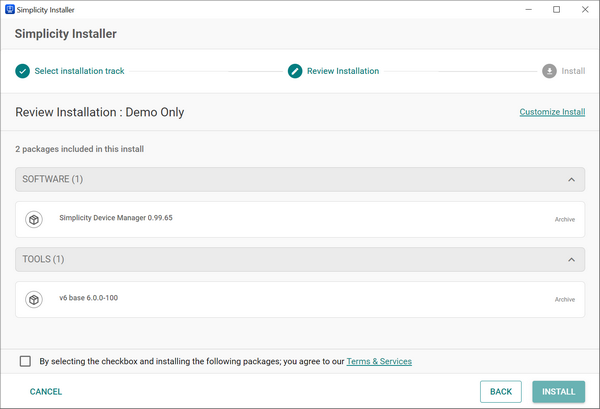This screenshot has height=409, width=600.
Task: Click 'Review Installation : Demo Only' heading
Action: [x=100, y=112]
